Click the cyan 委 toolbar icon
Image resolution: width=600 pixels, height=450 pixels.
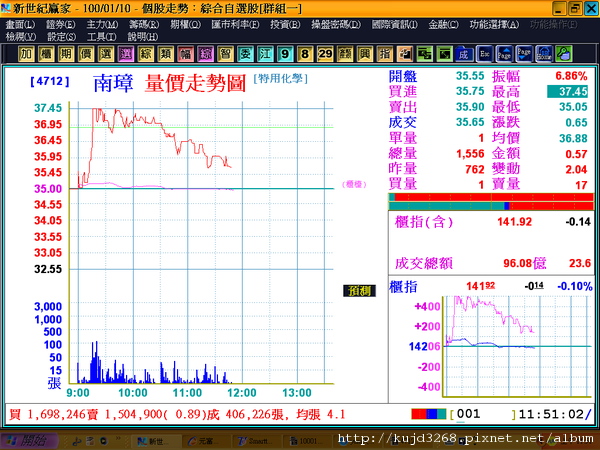point(245,54)
